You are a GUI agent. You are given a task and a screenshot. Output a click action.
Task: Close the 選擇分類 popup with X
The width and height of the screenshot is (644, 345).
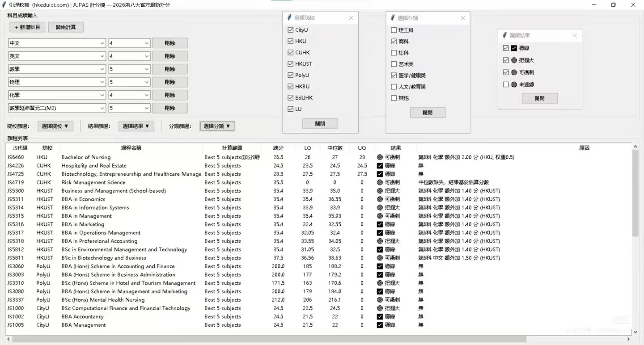pyautogui.click(x=463, y=18)
